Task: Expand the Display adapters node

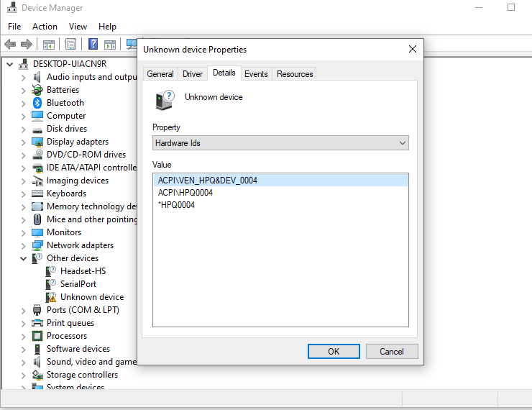Action: (x=23, y=142)
